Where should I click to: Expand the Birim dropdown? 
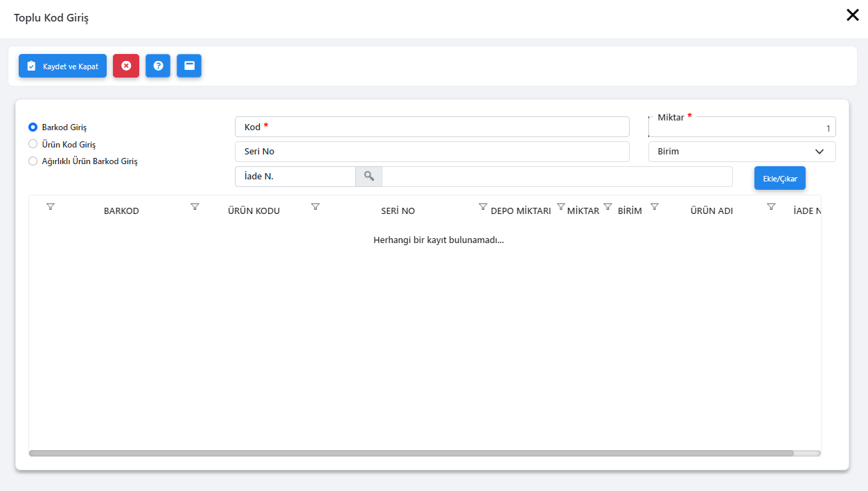(741, 152)
